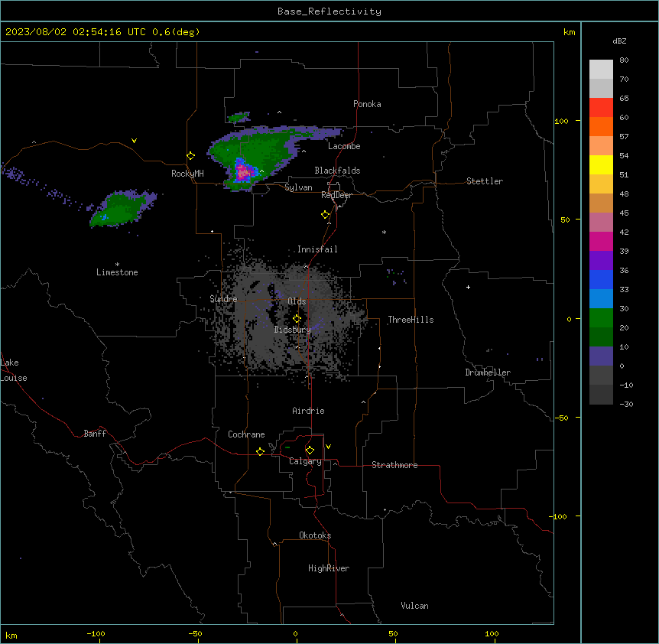Click the Lacombe city label
Image resolution: width=659 pixels, height=644 pixels.
344,146
